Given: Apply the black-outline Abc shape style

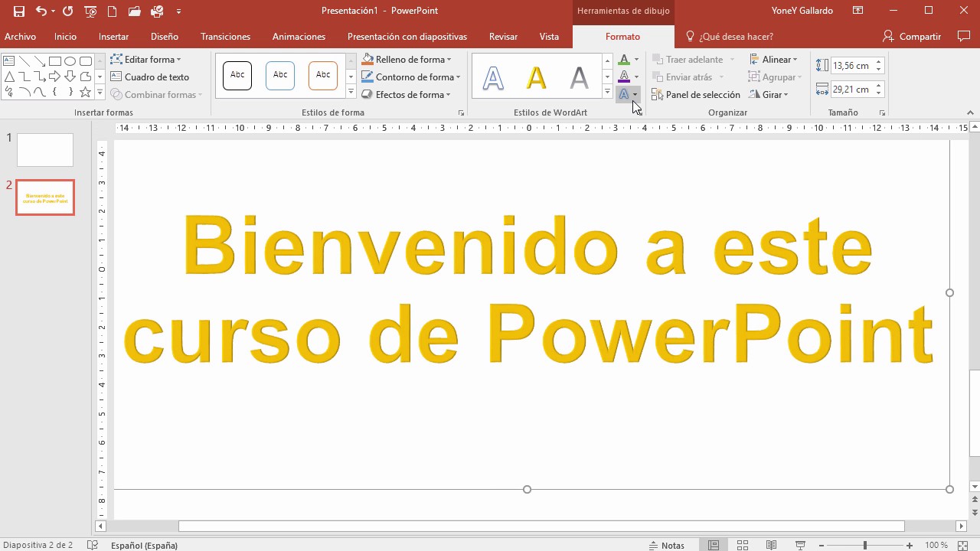Looking at the screenshot, I should (x=237, y=75).
